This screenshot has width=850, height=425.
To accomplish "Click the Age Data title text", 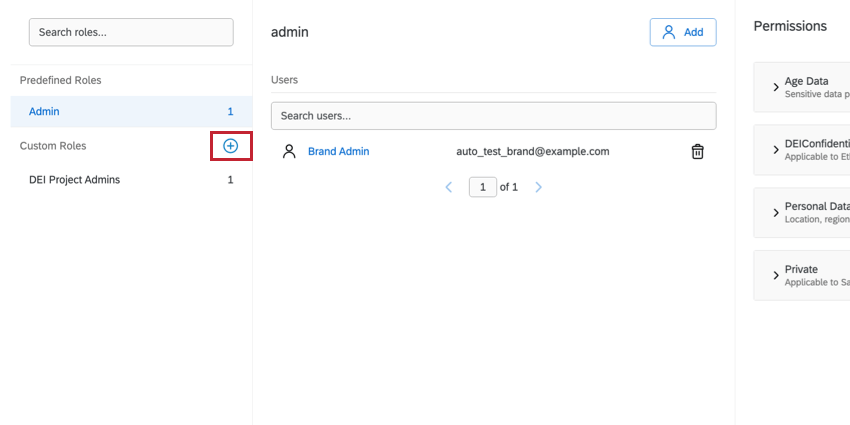I will [806, 81].
